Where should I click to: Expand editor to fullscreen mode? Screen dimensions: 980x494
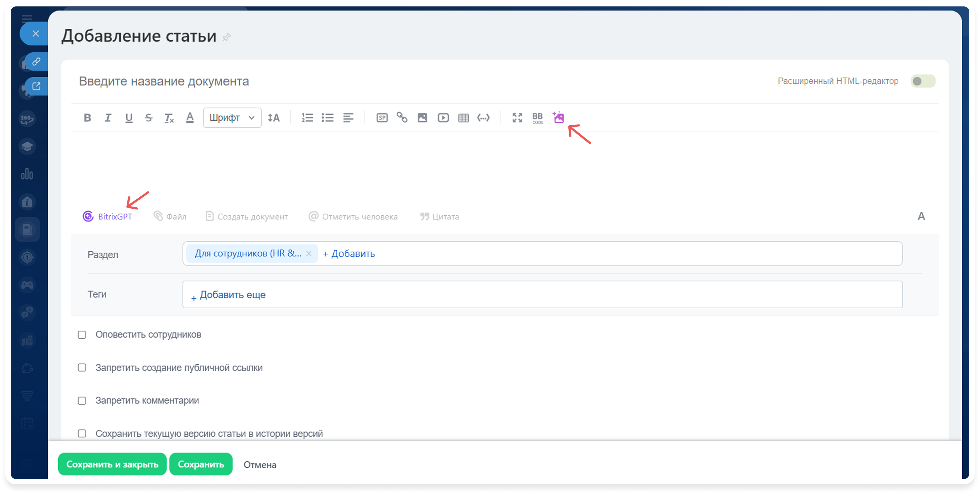(x=517, y=118)
